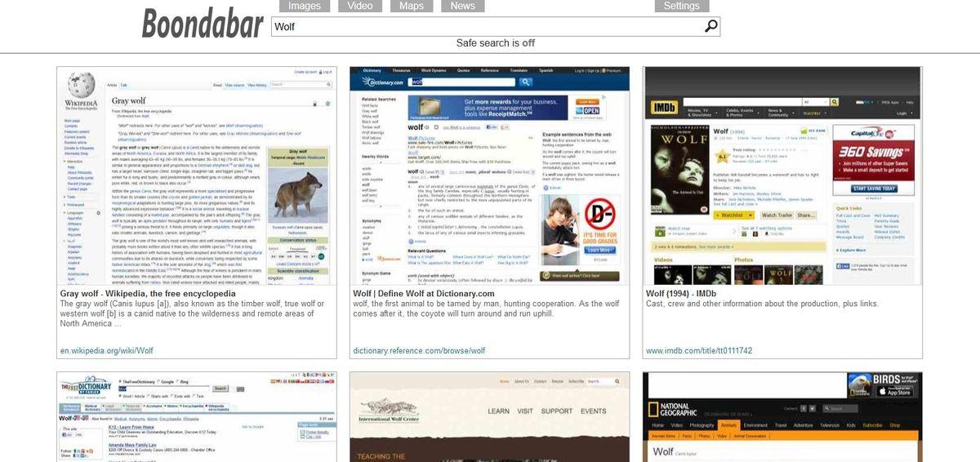Switch to Video search tab
Screen dimensions: 980x462
pos(360,6)
